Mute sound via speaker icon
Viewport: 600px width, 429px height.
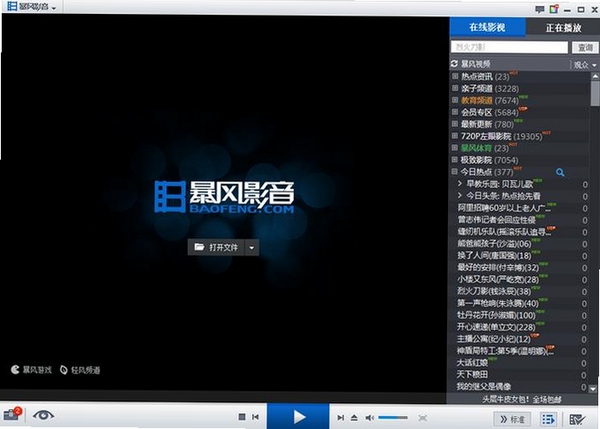pos(369,418)
